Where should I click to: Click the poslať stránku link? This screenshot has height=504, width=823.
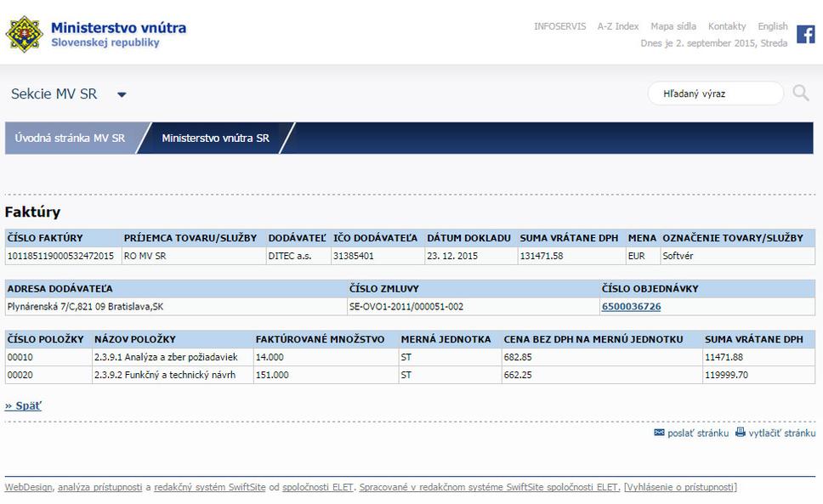click(x=697, y=433)
